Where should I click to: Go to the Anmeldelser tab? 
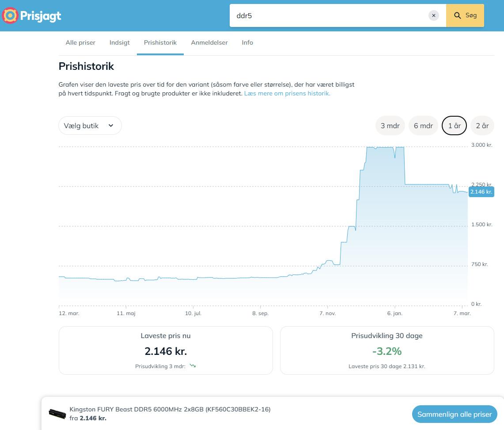coord(209,43)
